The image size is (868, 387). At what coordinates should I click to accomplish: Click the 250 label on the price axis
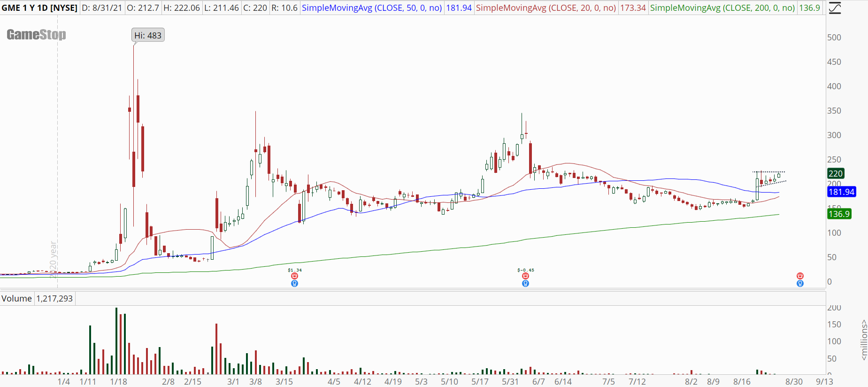[834, 160]
